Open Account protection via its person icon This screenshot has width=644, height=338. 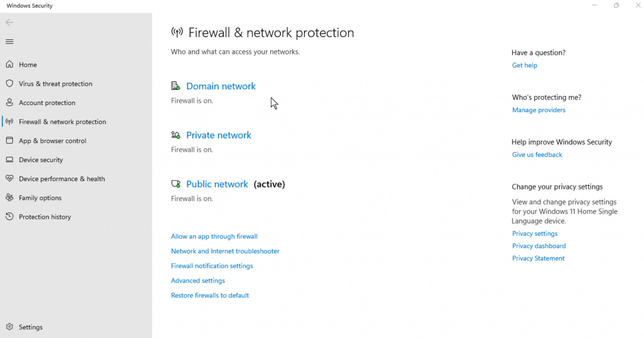pyautogui.click(x=9, y=102)
